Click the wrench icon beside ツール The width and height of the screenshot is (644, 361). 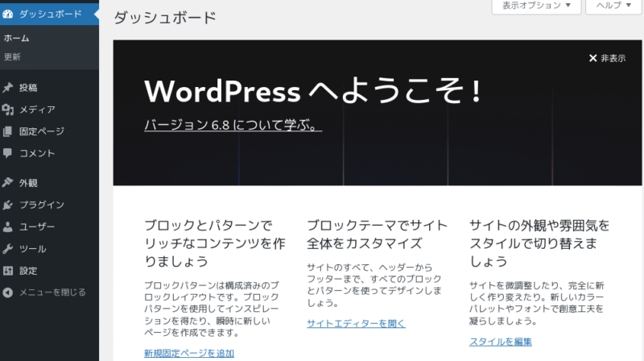(x=8, y=249)
